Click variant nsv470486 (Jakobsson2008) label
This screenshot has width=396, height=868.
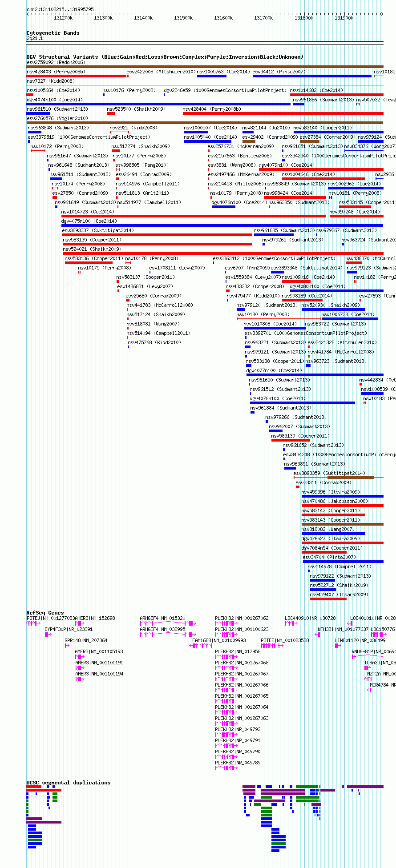[x=335, y=501]
